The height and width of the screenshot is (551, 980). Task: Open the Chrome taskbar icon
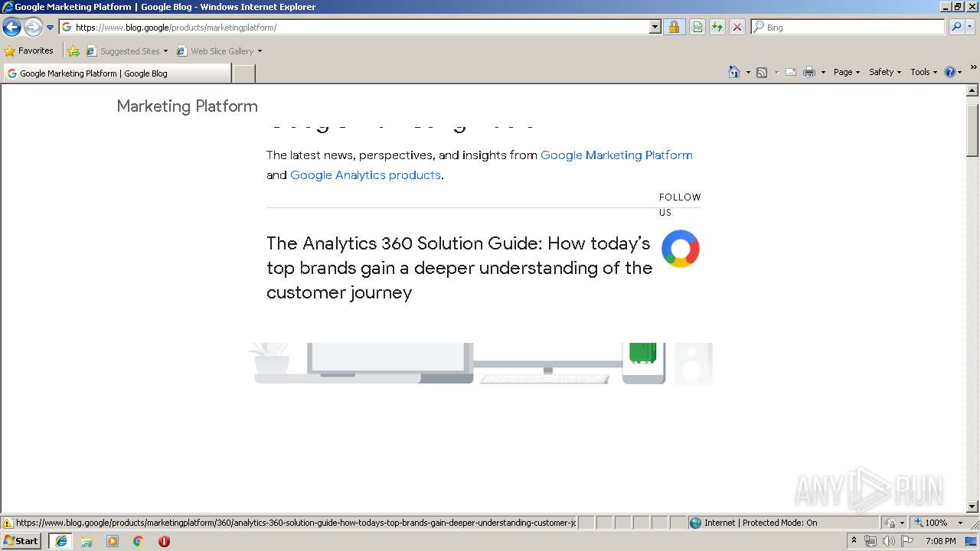click(139, 541)
